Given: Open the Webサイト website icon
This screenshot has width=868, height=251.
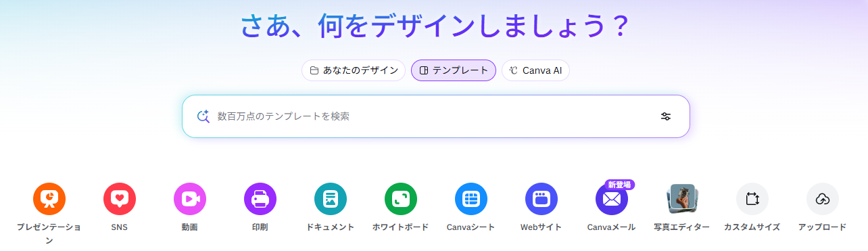Looking at the screenshot, I should (541, 199).
